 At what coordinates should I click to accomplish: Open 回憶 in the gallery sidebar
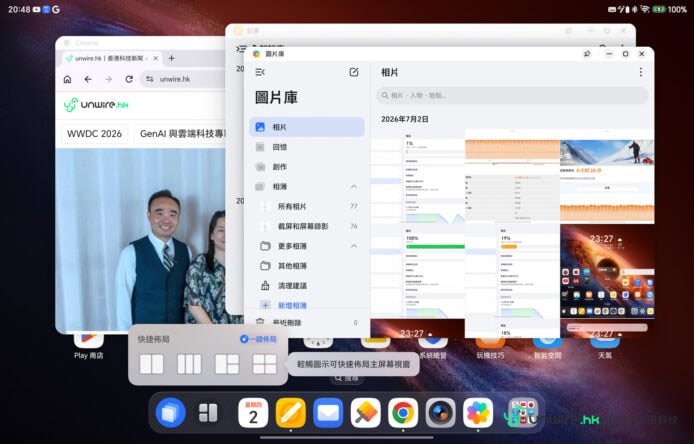pyautogui.click(x=307, y=147)
